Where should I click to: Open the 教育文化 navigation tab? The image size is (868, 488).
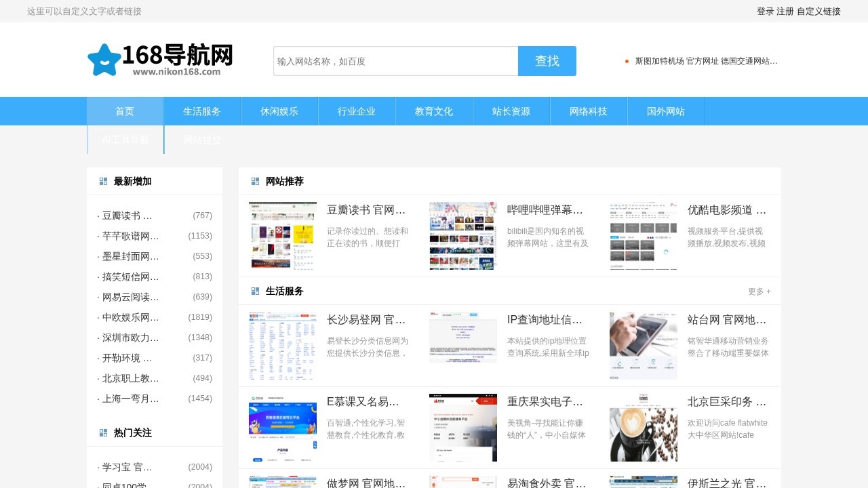pos(434,111)
